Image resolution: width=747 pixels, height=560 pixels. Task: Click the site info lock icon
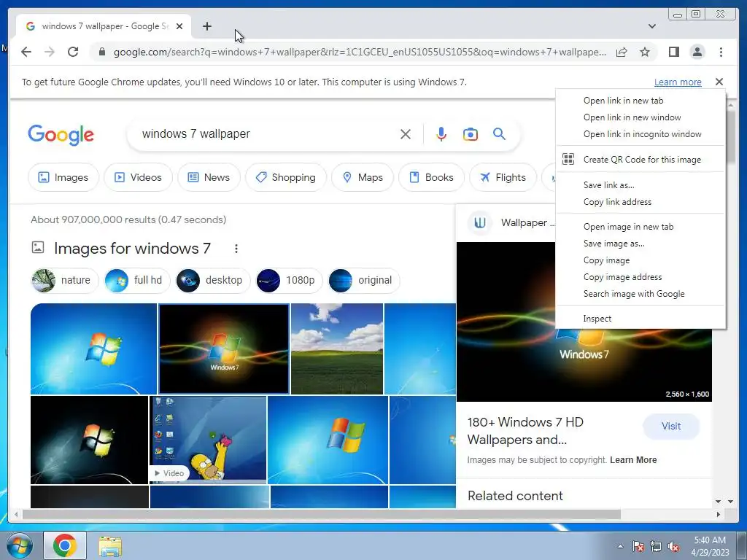coord(101,52)
